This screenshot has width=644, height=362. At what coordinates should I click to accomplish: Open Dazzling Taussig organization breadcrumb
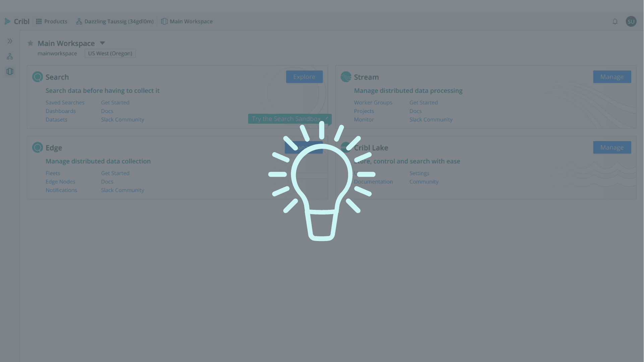(115, 21)
